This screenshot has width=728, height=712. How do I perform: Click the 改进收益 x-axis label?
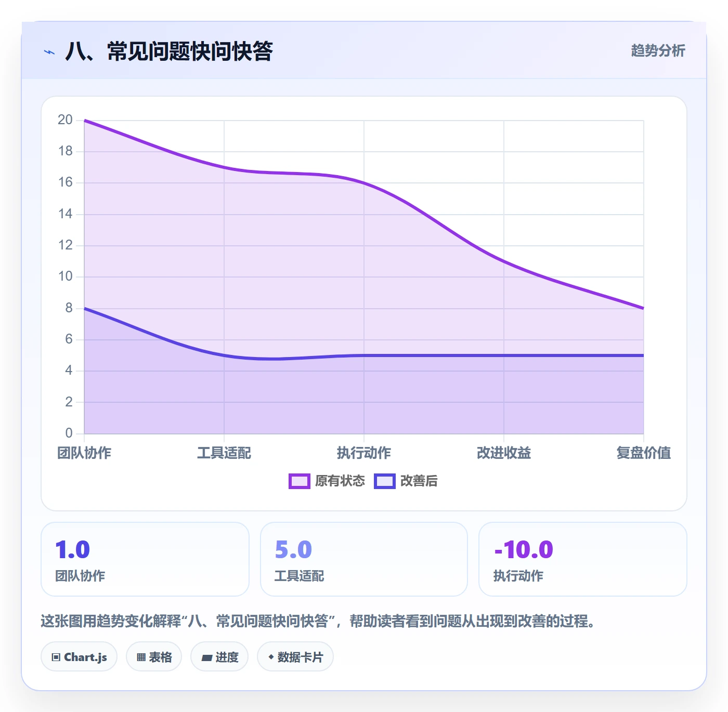[504, 453]
